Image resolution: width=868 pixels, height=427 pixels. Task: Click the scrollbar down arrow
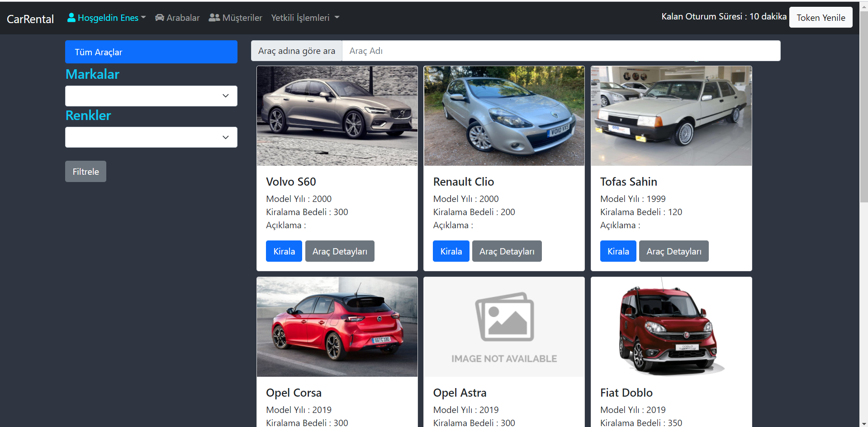tap(863, 423)
